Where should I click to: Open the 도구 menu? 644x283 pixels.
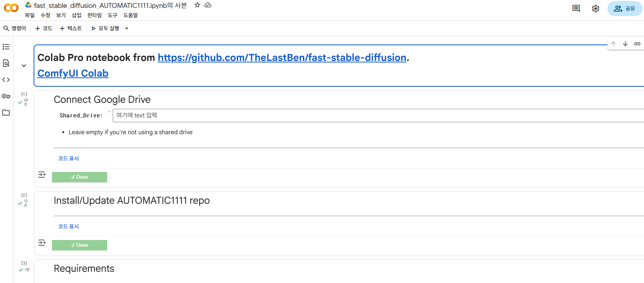[112, 15]
